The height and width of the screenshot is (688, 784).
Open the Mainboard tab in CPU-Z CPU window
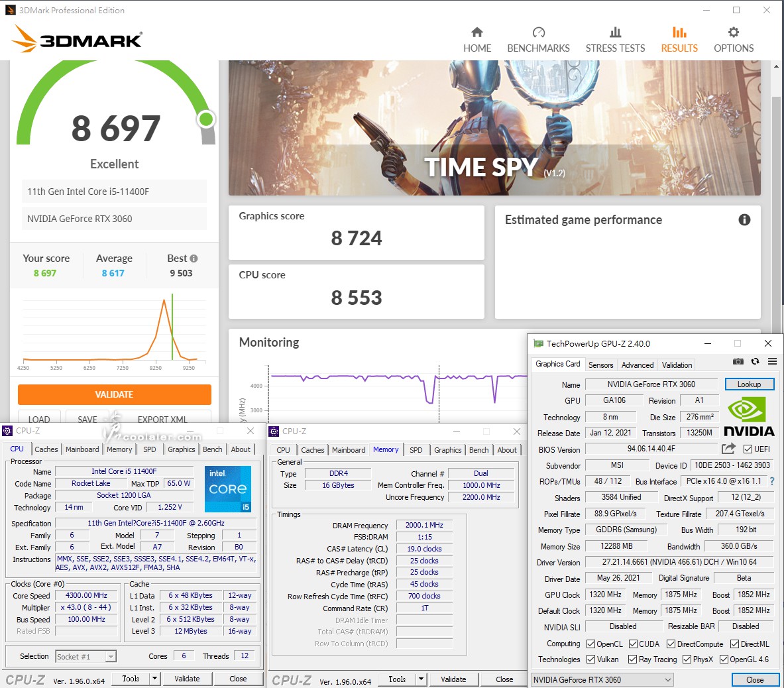(x=82, y=449)
